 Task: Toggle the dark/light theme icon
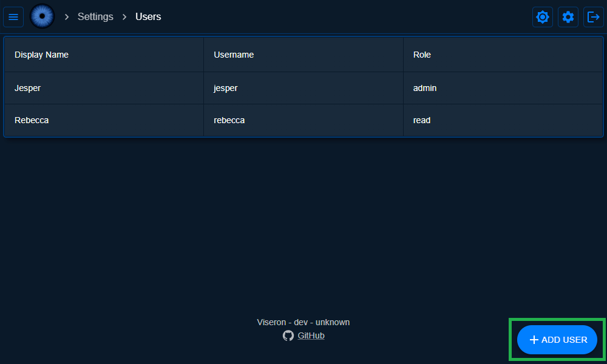point(543,17)
